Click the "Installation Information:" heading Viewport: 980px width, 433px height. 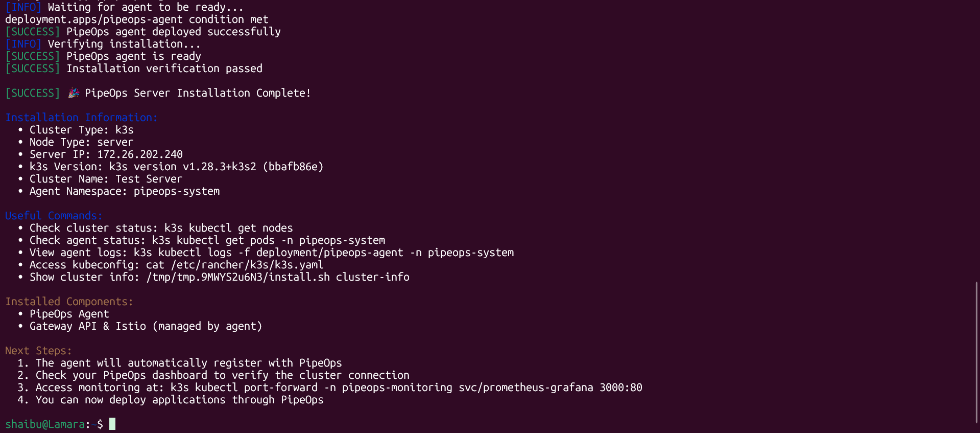[81, 118]
